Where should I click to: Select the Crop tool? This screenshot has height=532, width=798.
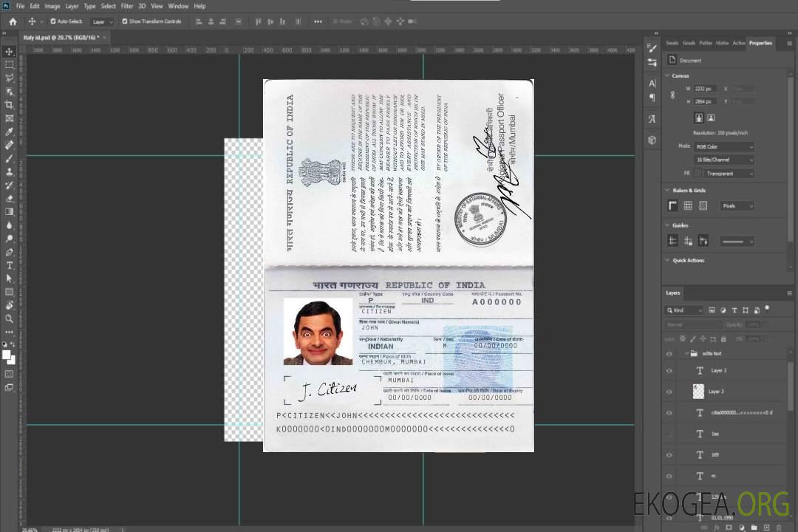pyautogui.click(x=9, y=105)
